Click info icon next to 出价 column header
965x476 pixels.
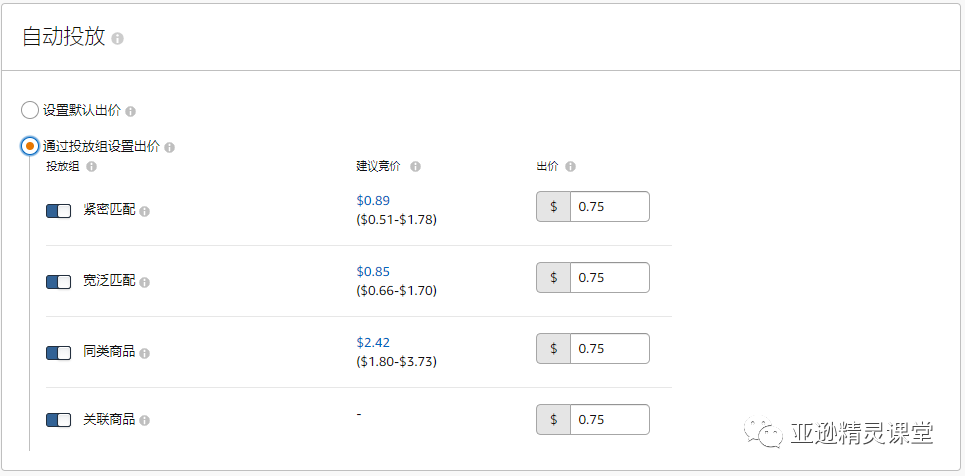[570, 167]
